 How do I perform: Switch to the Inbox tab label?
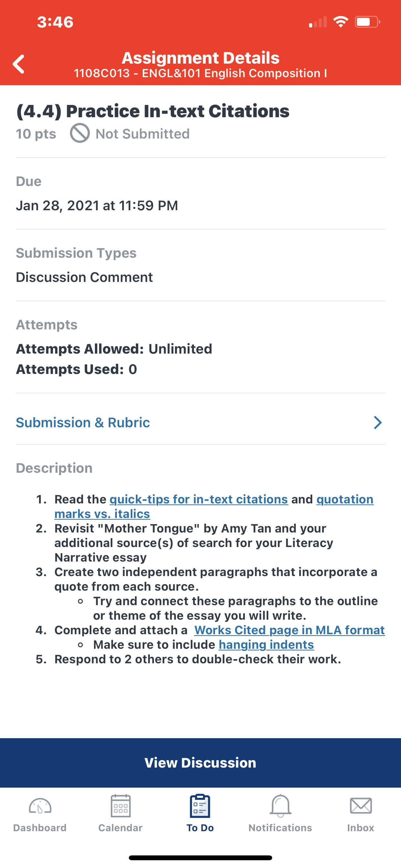pyautogui.click(x=361, y=828)
